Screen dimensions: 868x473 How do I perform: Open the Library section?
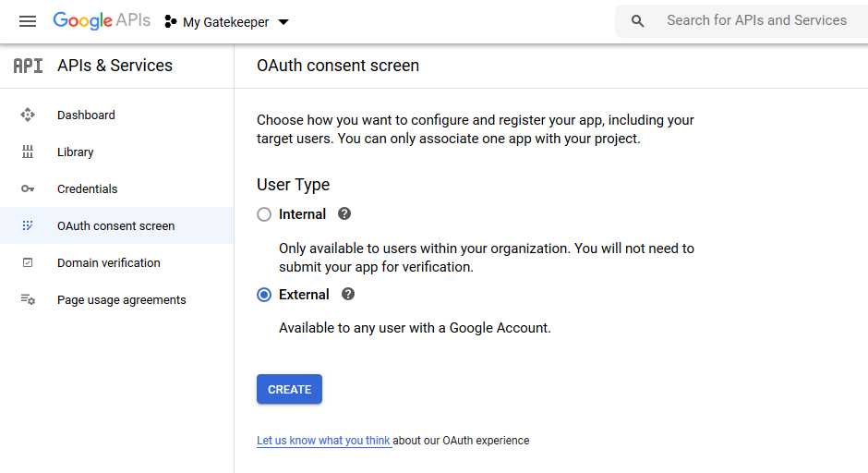(75, 152)
